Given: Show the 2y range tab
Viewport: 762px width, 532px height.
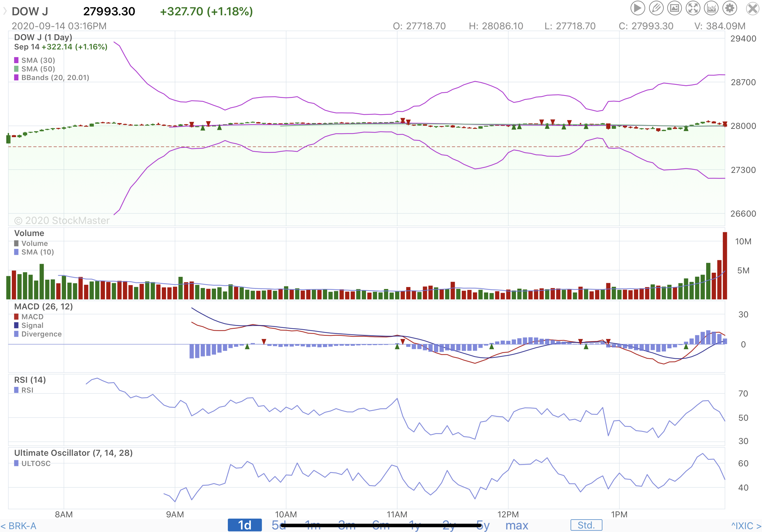Looking at the screenshot, I should [449, 525].
